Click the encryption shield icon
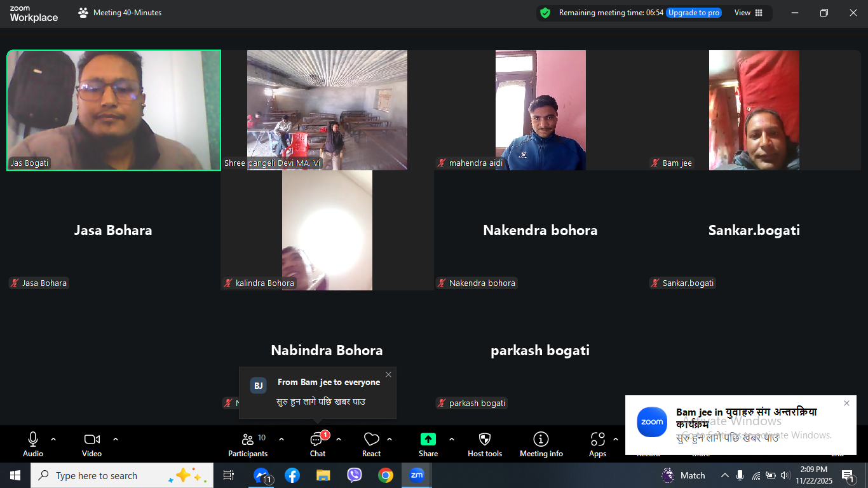 [545, 13]
